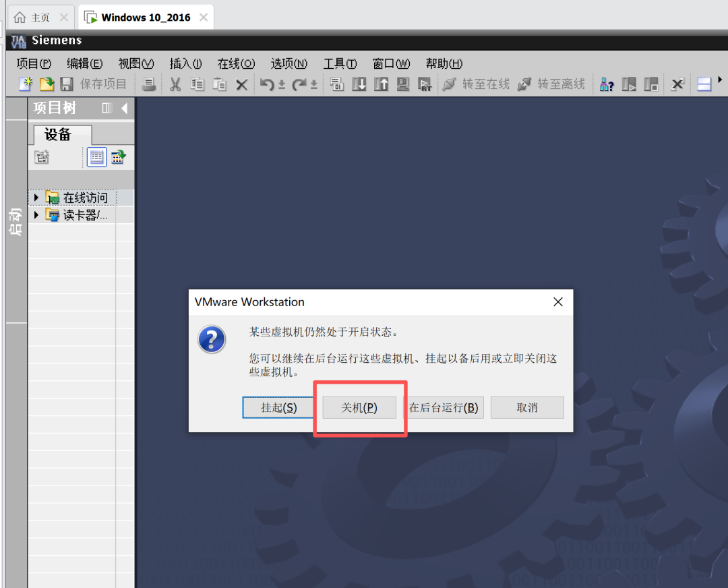
Task: Click the undo arrow icon
Action: tap(267, 84)
